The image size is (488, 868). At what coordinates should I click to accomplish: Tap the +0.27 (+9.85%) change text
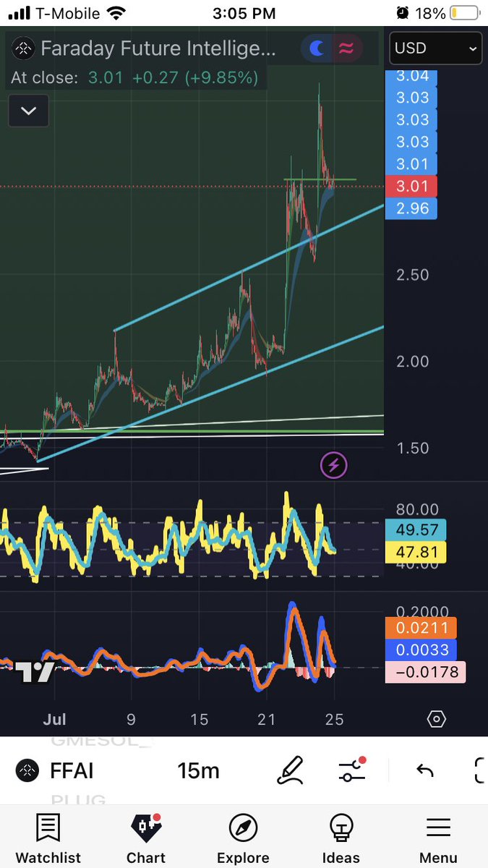[194, 77]
